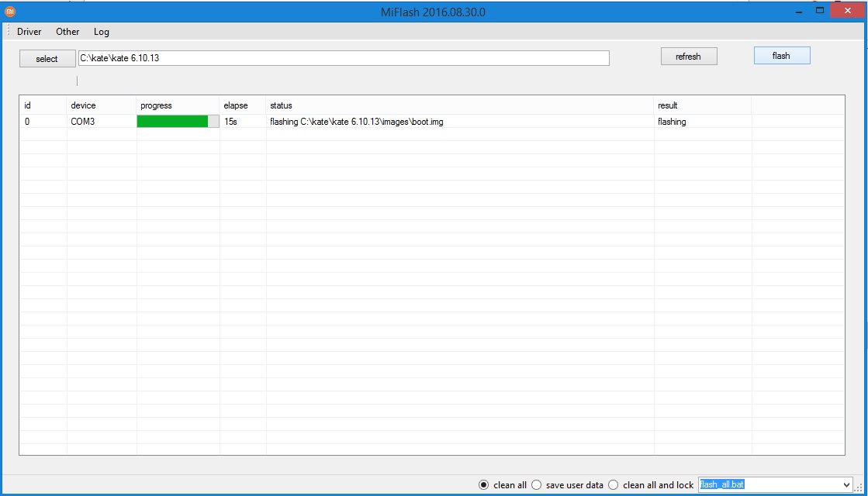Screen dimensions: 868x496
Task: Select the save user data option
Action: point(567,485)
